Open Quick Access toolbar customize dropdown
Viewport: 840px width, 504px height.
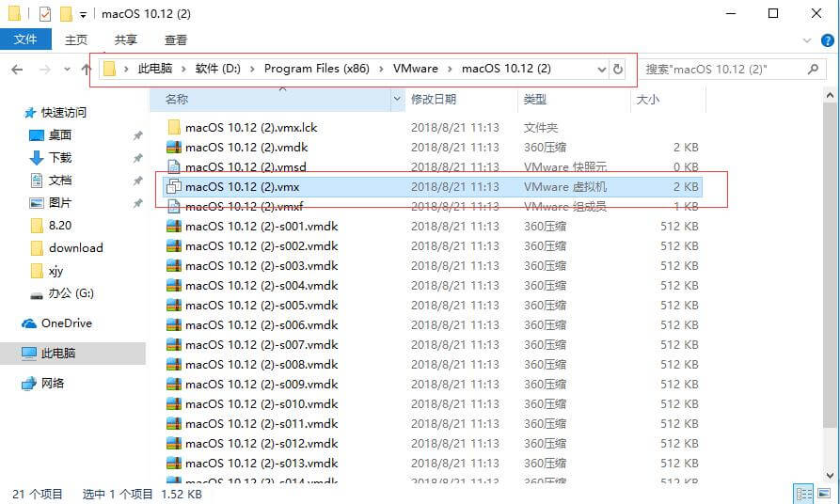[x=83, y=14]
